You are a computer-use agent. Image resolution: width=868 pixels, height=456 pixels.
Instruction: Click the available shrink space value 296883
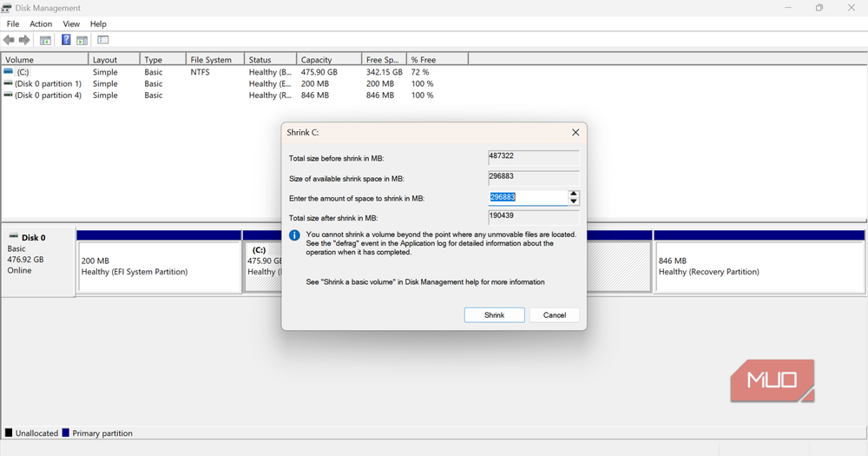(x=534, y=177)
